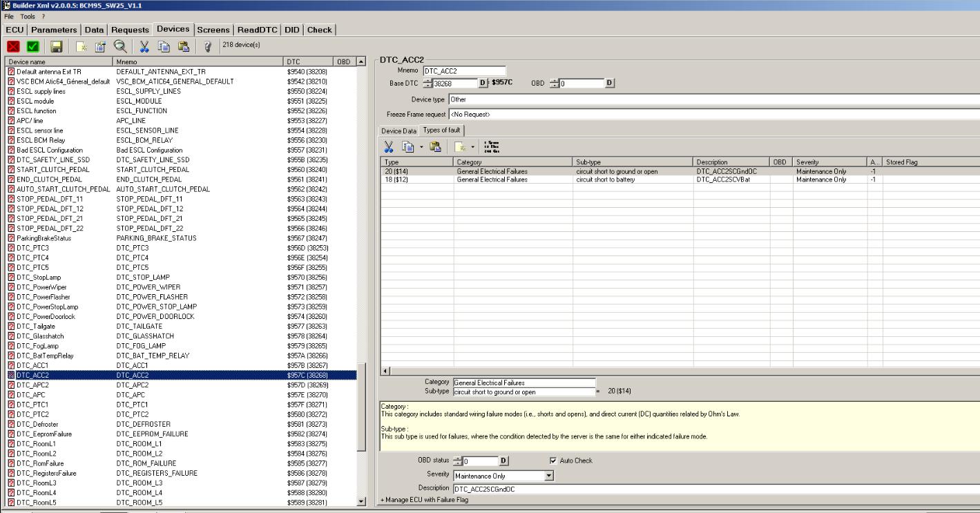Screen dimensions: 980x513
Task: Click the device icon beside START_CLUTCH_PEDAL
Action: click(x=11, y=169)
